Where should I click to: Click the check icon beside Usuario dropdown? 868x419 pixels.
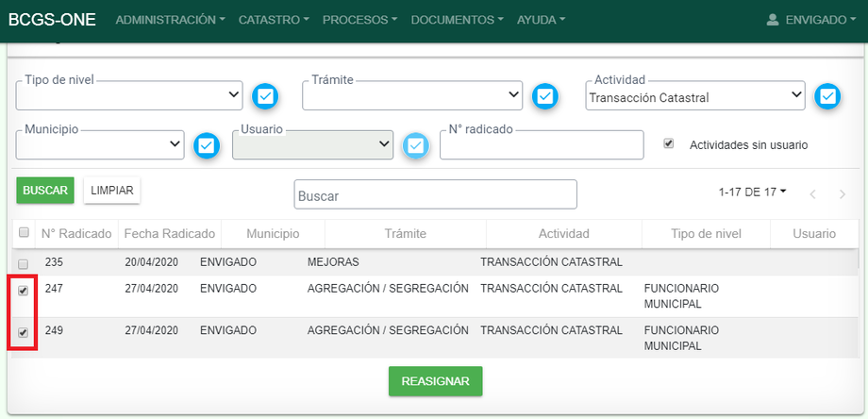[415, 145]
